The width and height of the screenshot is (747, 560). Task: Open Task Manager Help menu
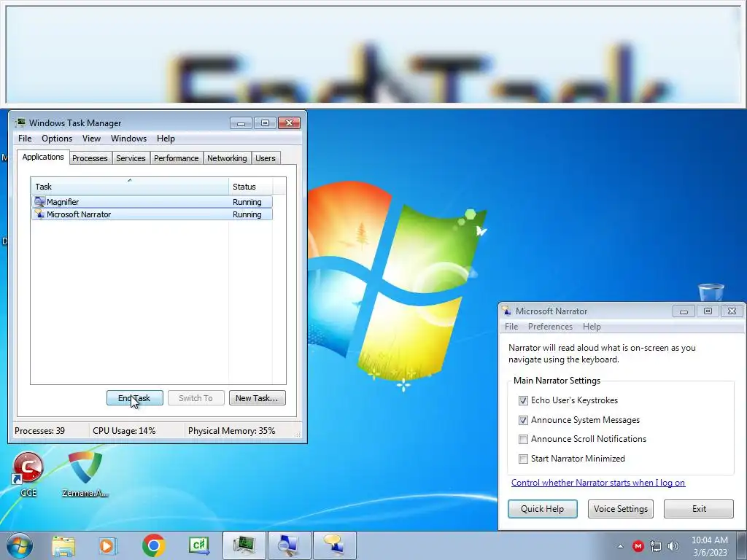[x=166, y=139]
